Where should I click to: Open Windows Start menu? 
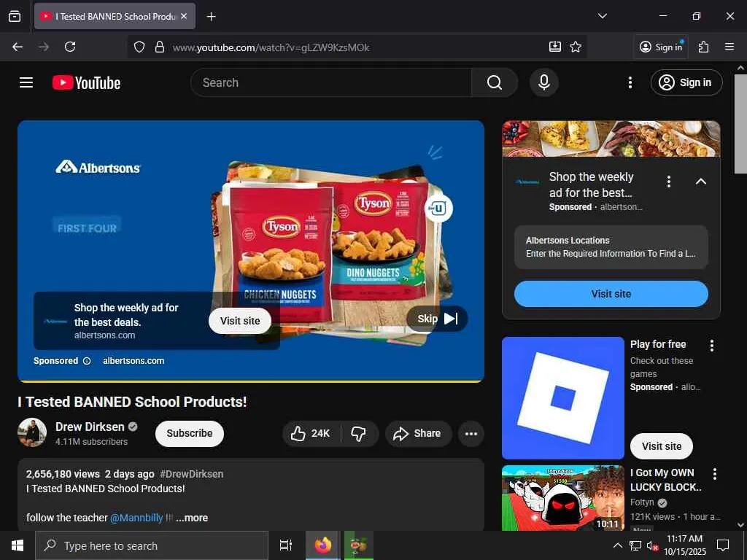point(18,545)
